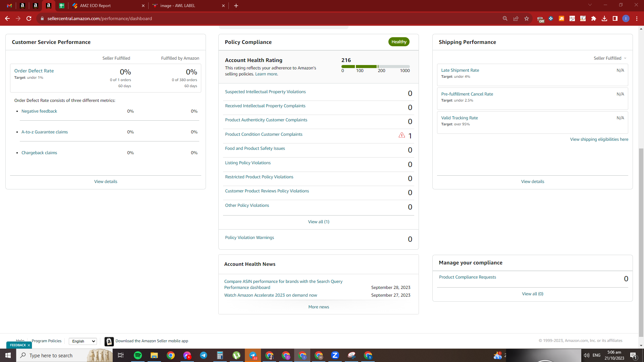Screen dimensions: 644x362
Task: Open Customer Product Reviews Policy Violations
Action: click(267, 191)
